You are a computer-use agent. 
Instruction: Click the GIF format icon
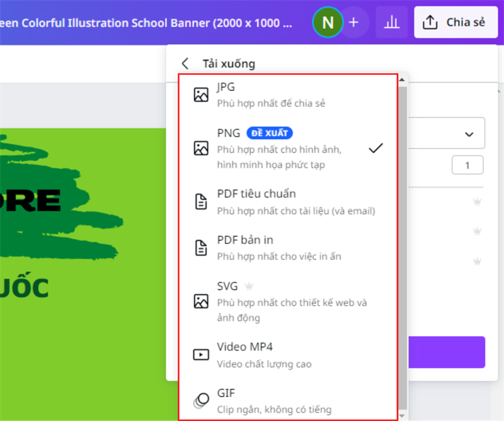[x=201, y=401]
